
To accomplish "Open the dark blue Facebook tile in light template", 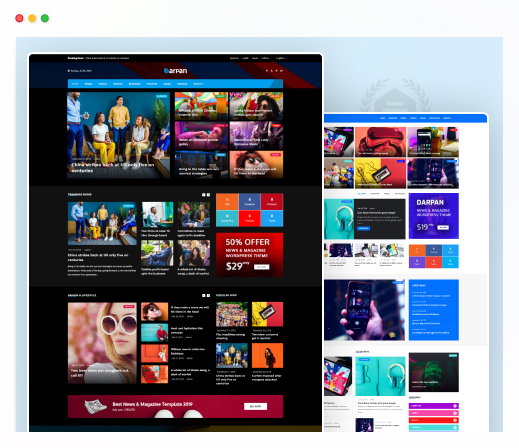I will tap(434, 250).
